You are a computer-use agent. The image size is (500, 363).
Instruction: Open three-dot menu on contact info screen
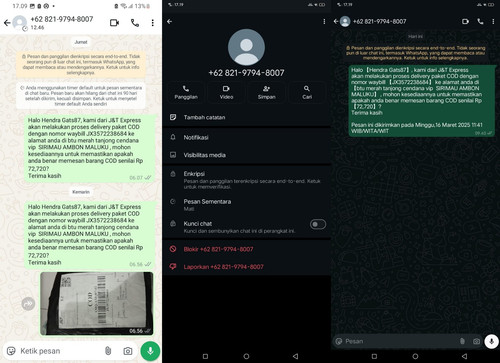[324, 21]
